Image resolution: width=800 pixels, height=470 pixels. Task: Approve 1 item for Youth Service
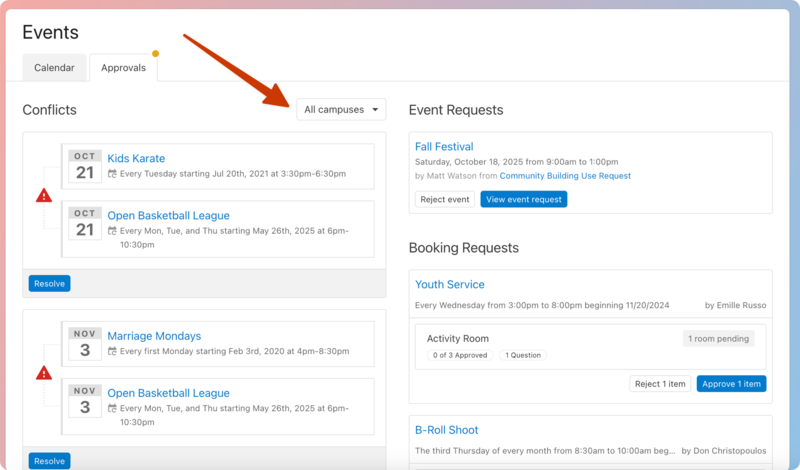[x=730, y=383]
